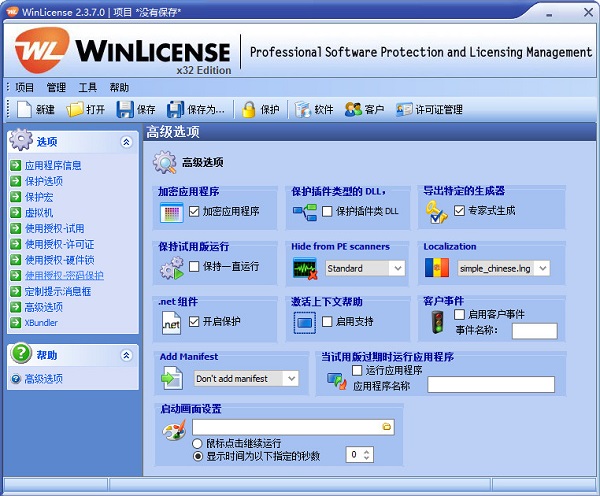The height and width of the screenshot is (496, 600).
Task: Click the .net document icon
Action: (171, 323)
